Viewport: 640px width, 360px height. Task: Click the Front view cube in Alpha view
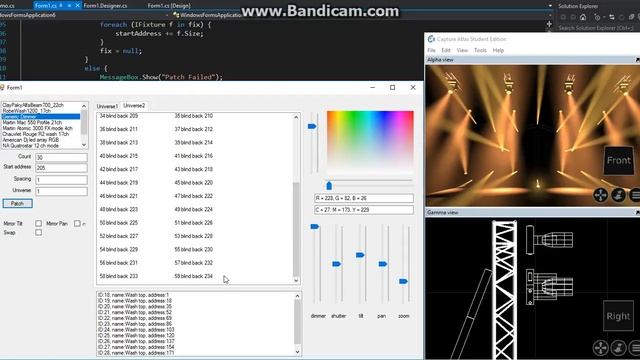[x=619, y=160]
